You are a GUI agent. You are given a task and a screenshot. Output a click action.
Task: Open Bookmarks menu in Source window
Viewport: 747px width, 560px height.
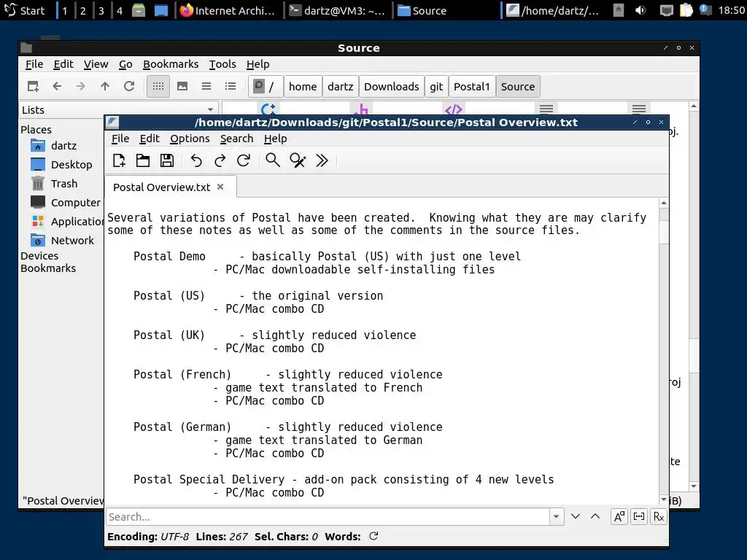coord(171,64)
